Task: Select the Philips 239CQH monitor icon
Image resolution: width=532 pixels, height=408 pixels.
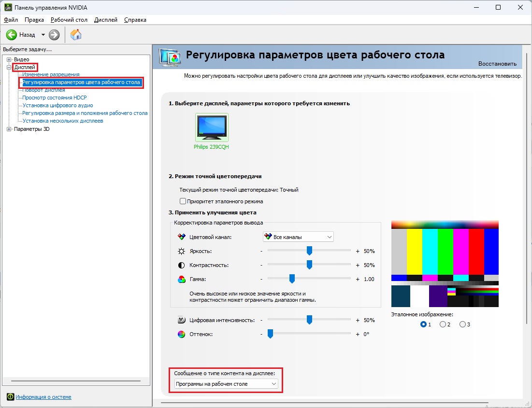Action: pos(212,127)
